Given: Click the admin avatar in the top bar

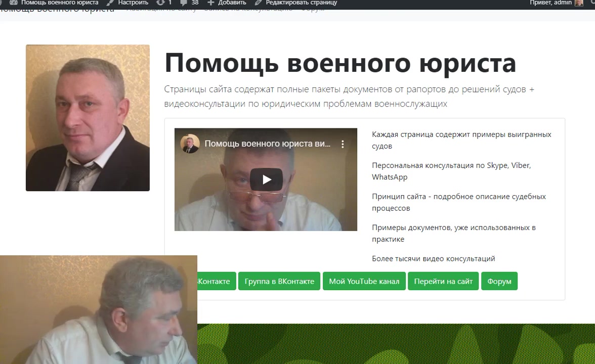Looking at the screenshot, I should 579,3.
